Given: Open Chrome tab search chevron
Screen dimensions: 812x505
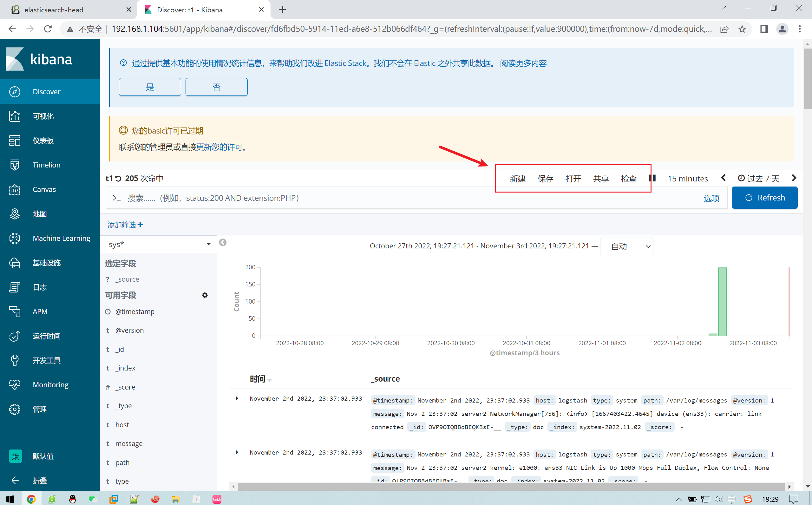Looking at the screenshot, I should click(x=723, y=8).
